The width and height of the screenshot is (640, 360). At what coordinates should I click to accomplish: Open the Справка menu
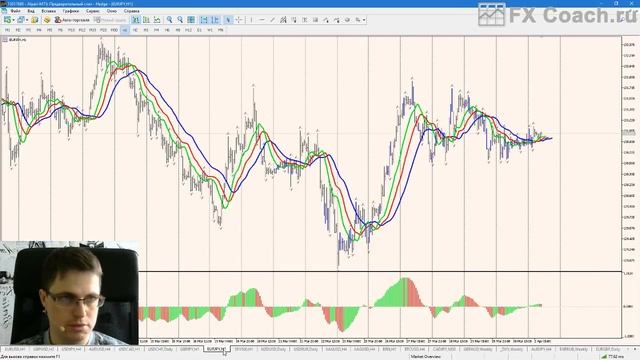pos(131,11)
